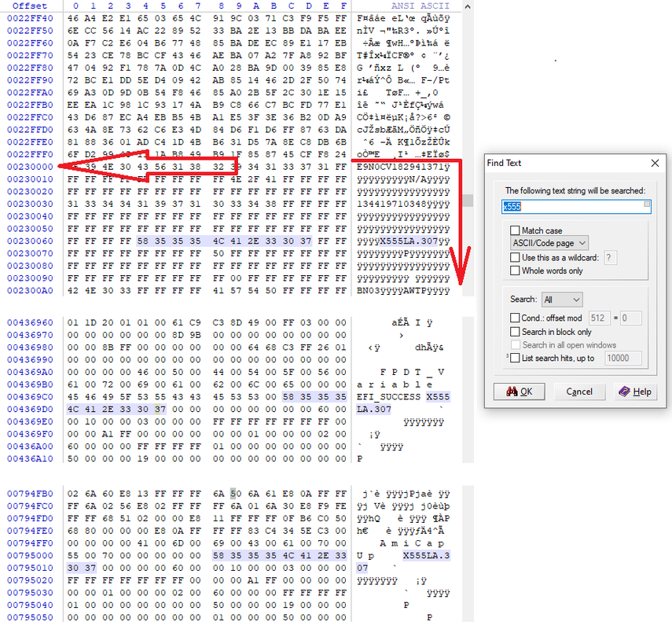Click the offset mod field showing 512

pyautogui.click(x=599, y=318)
